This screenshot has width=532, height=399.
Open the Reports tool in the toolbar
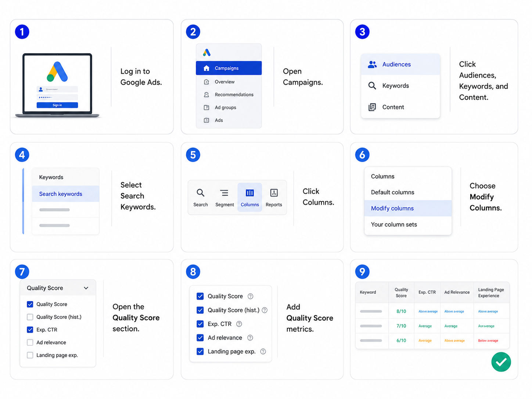coord(274,197)
